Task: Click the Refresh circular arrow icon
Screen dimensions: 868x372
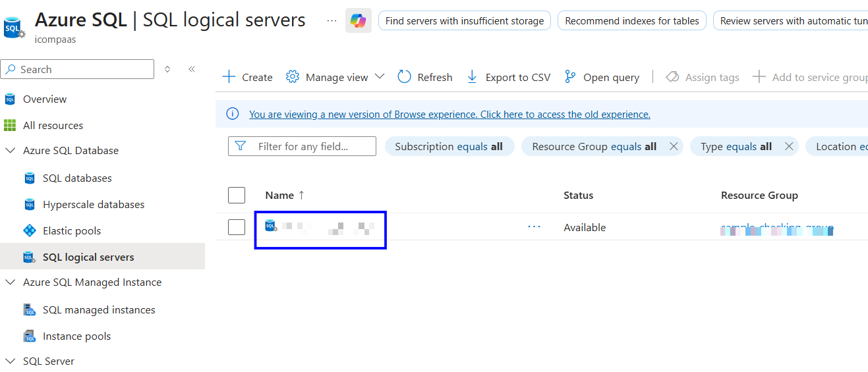Action: pos(404,77)
